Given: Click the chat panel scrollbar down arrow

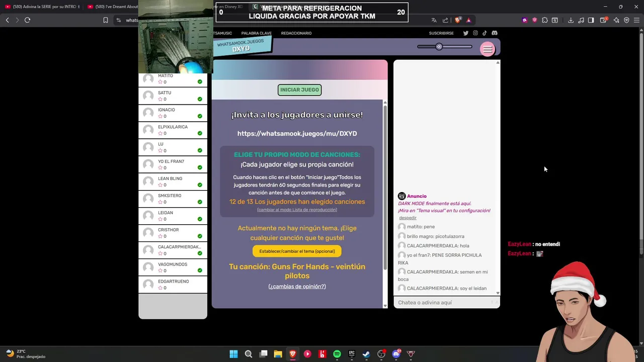Looking at the screenshot, I should (498, 293).
